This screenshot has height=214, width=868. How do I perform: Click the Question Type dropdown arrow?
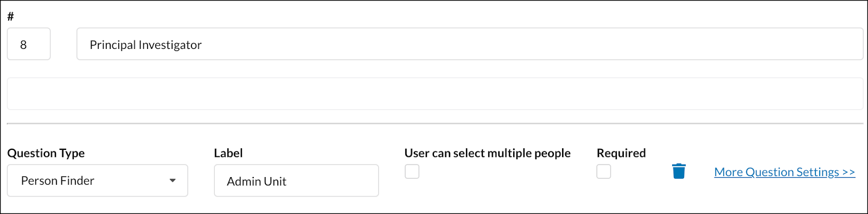173,180
